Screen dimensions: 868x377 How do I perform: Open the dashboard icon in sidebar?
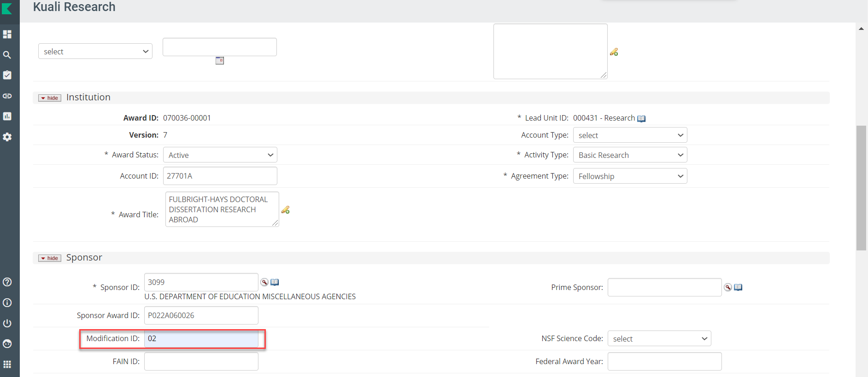pos(7,34)
